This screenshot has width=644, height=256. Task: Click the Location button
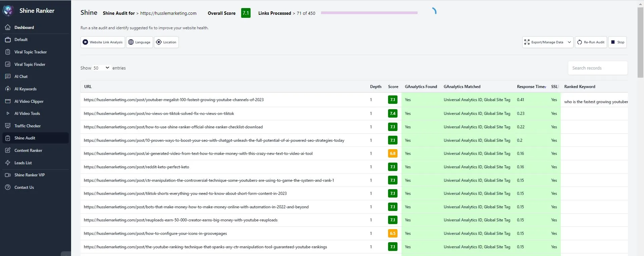(166, 42)
